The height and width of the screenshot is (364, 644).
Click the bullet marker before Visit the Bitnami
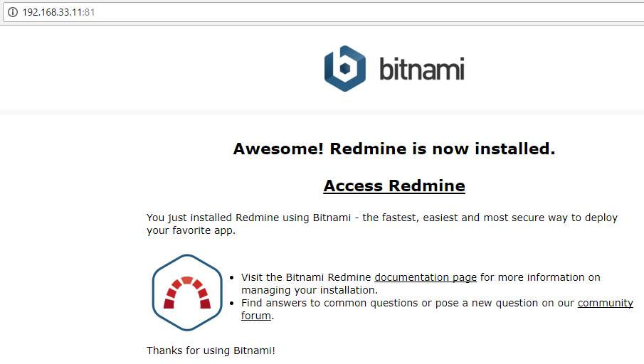point(232,278)
